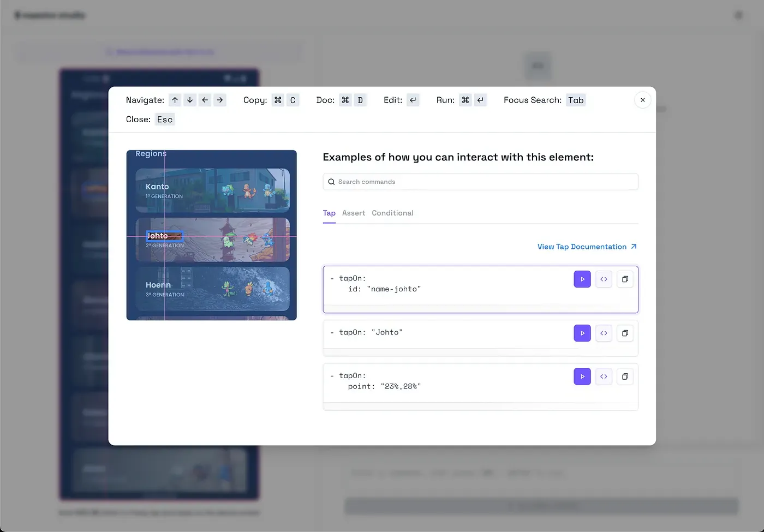Run the tapOn id name-johto command
The height and width of the screenshot is (532, 764).
click(582, 279)
